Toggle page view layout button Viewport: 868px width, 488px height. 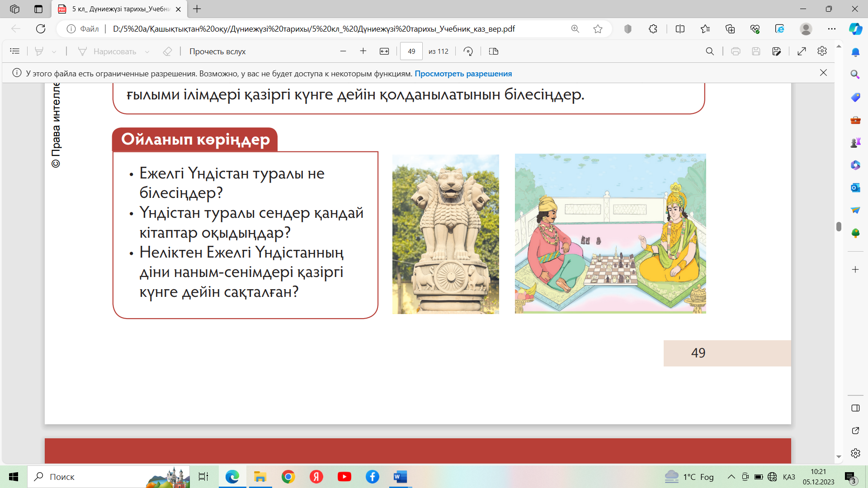[x=494, y=52]
